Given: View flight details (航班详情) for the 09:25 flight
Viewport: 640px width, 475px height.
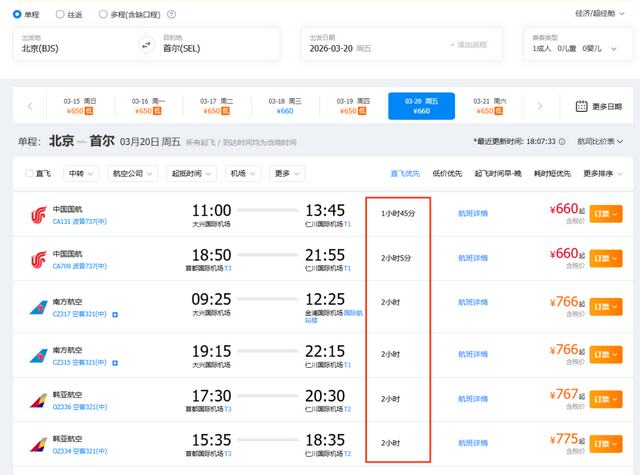Looking at the screenshot, I should (473, 302).
